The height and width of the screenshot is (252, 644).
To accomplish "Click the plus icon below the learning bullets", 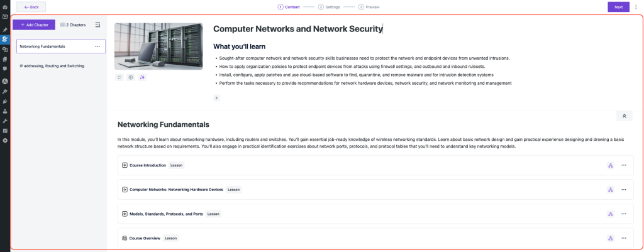I will click(216, 98).
